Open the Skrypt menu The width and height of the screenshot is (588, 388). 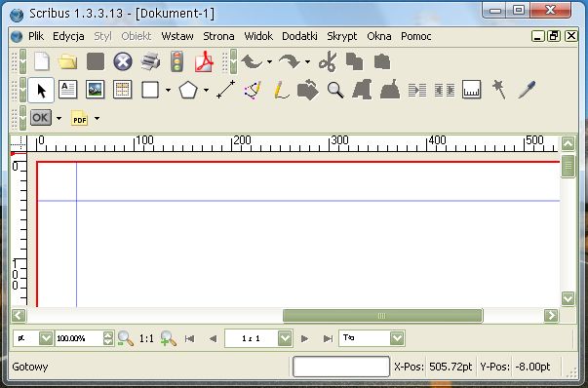tap(342, 36)
